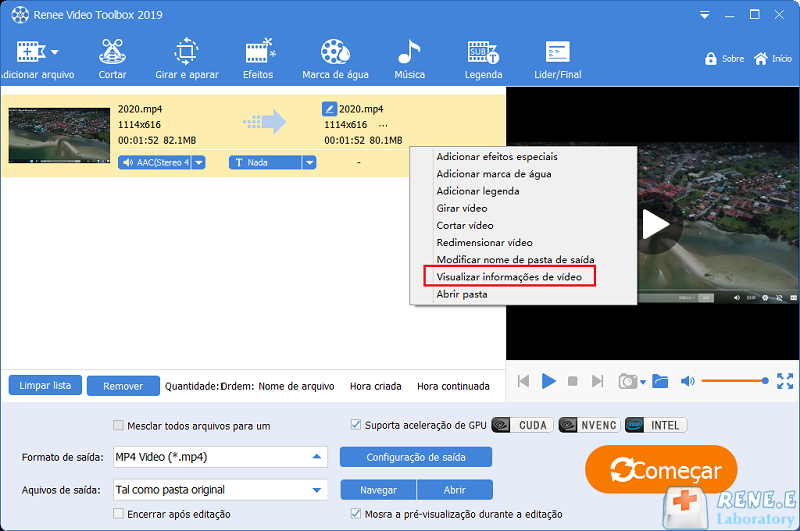Select the Cortar scissors tool

click(x=112, y=60)
